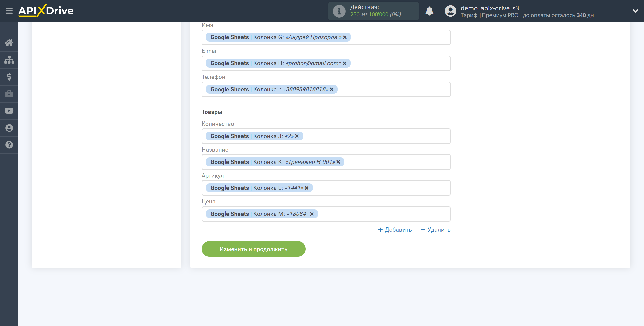Open the YouTube video sidebar icon

tap(9, 111)
